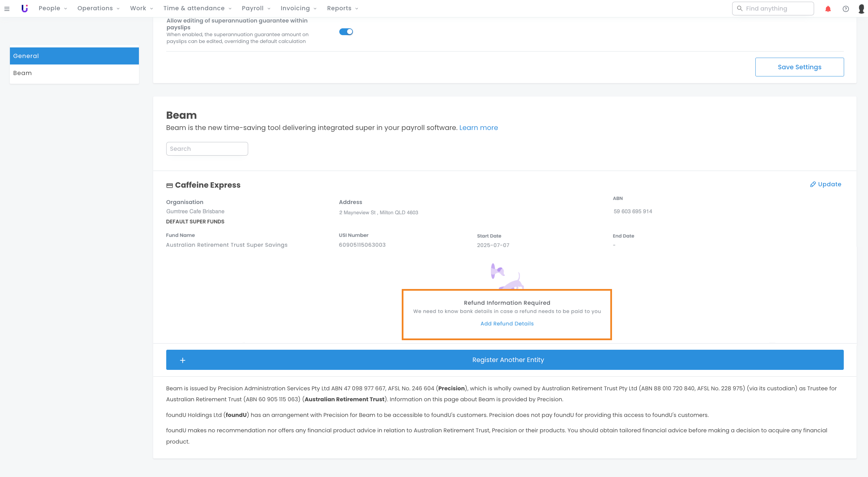Click the magnifier icon in Find anything

[x=740, y=9]
